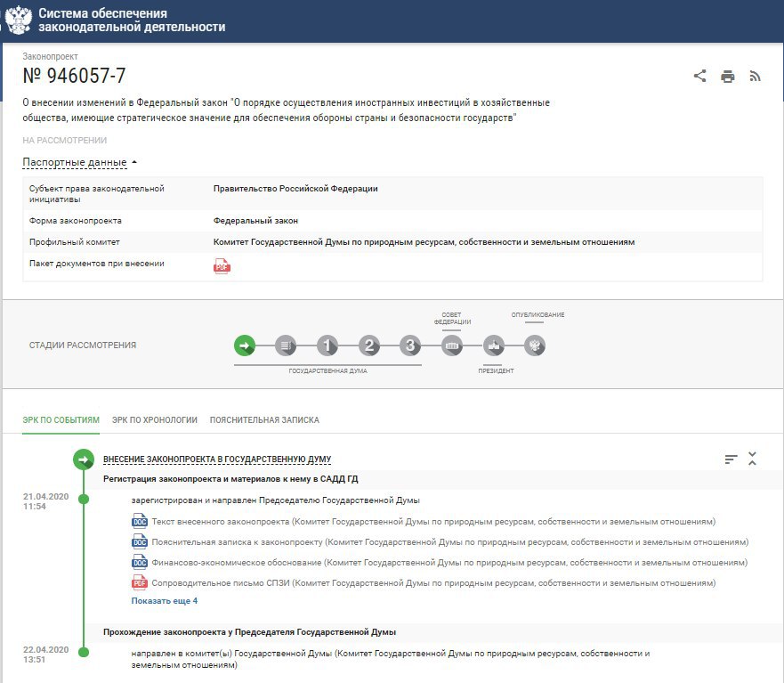
Task: Select the green introduction stage arrow icon
Action: 245,346
